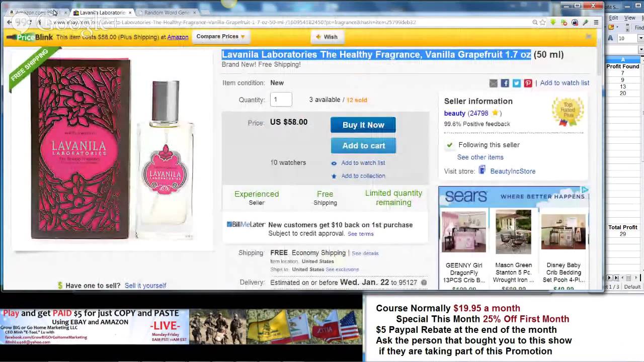The image size is (644, 362).
Task: Click the Add to collection link
Action: coord(363,176)
